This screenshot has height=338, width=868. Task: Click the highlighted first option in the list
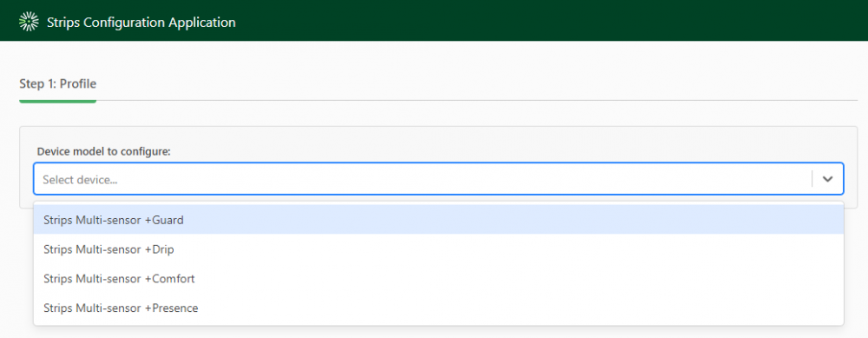click(438, 220)
